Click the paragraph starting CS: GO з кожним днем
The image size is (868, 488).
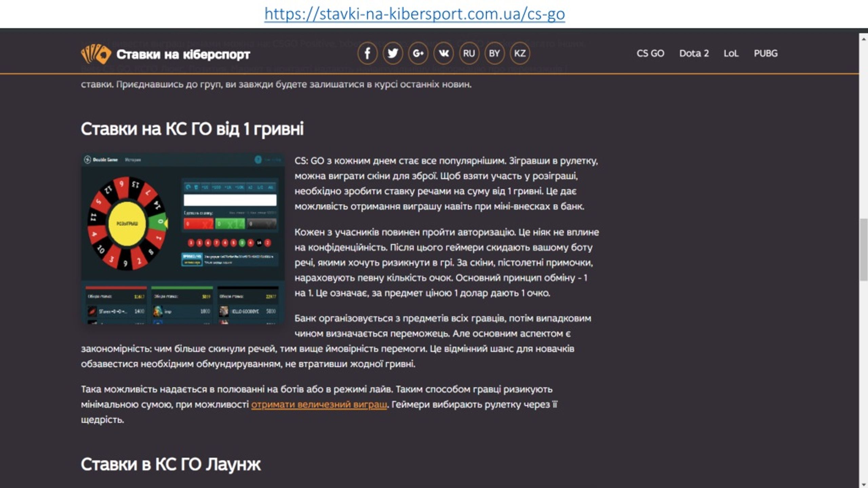click(446, 183)
